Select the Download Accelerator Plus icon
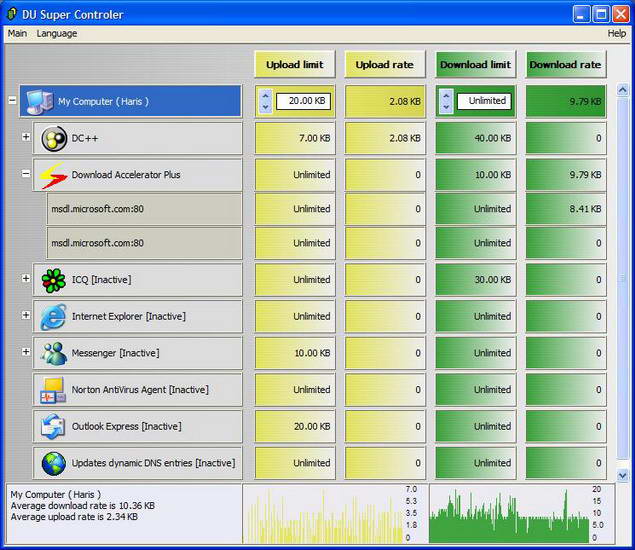 pyautogui.click(x=53, y=175)
